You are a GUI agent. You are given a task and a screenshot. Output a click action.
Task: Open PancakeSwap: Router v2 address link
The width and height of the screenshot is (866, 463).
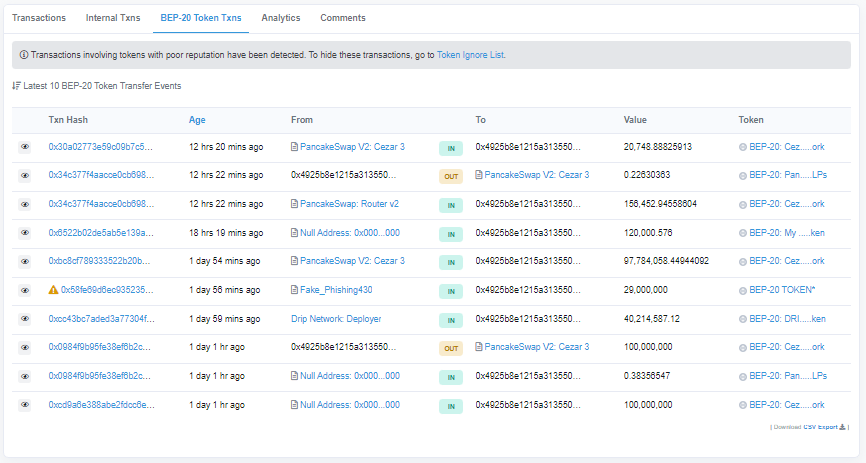(349, 204)
